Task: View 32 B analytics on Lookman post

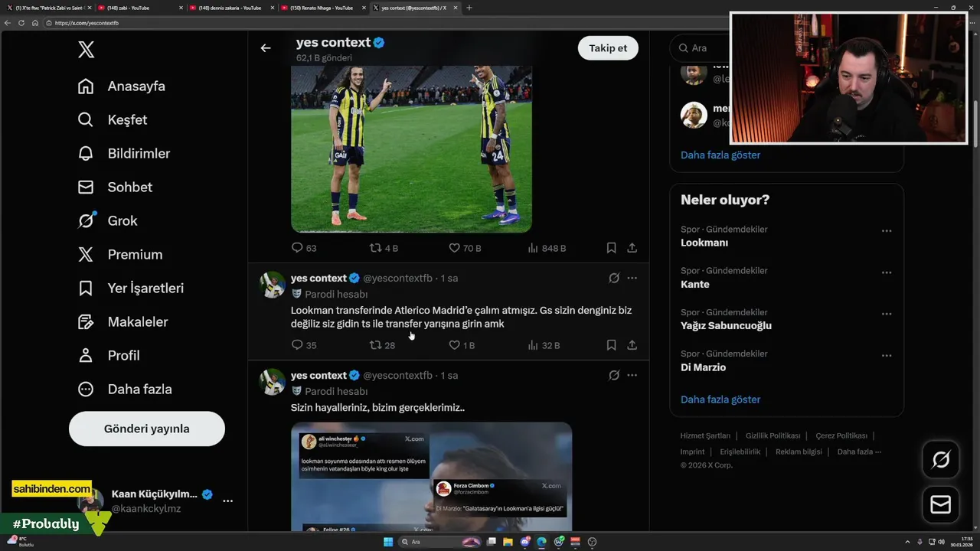Action: pos(544,345)
